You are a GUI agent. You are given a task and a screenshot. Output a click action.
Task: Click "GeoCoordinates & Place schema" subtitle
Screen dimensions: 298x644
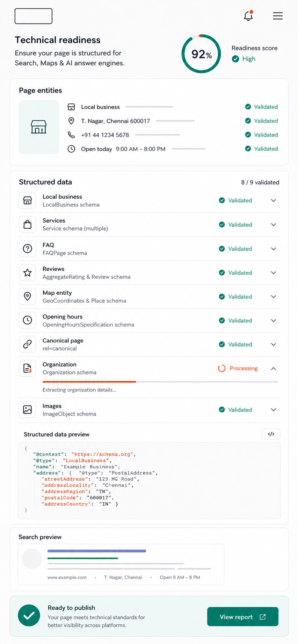point(84,301)
